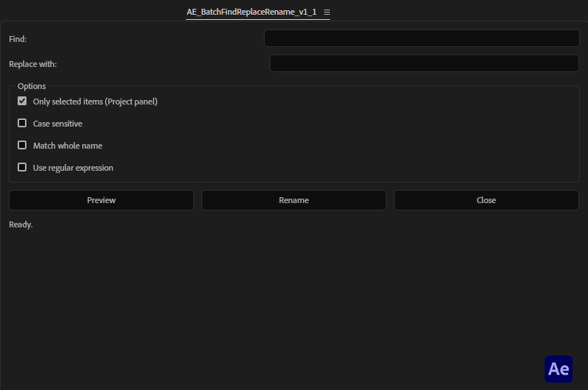Image resolution: width=588 pixels, height=390 pixels.
Task: Click into the Find text field
Action: [x=421, y=38]
